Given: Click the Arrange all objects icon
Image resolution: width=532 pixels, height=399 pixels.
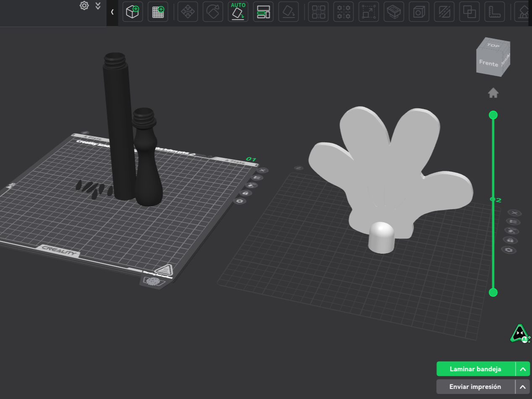Looking at the screenshot, I should pos(263,12).
